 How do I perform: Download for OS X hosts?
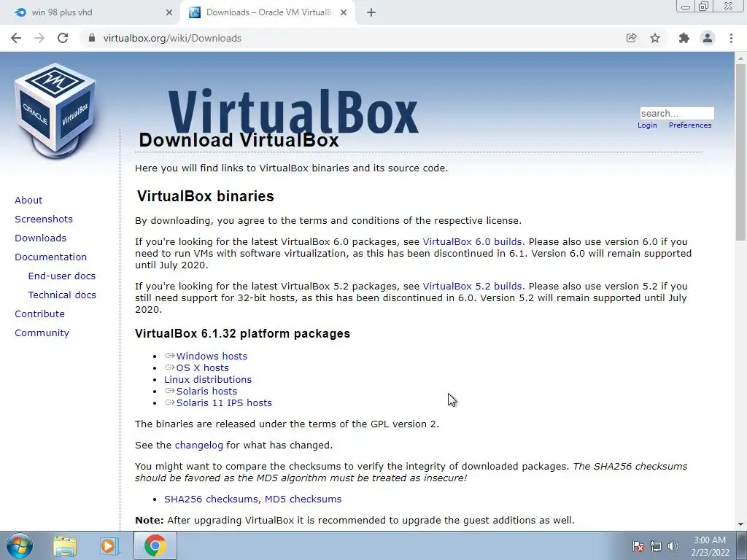[203, 367]
